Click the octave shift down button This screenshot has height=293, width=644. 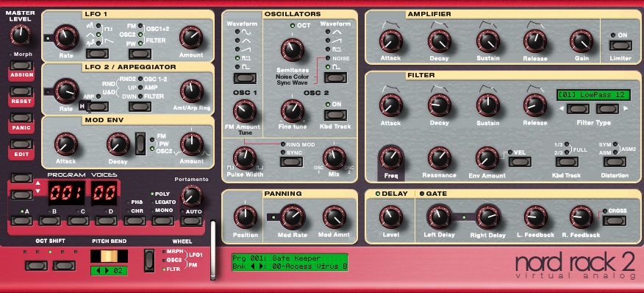click(36, 266)
